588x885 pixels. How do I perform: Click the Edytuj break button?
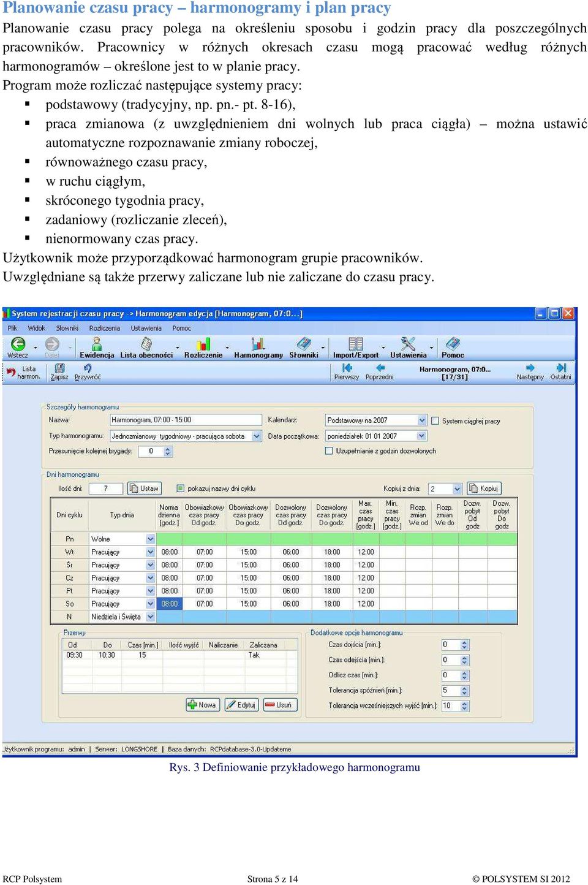241,705
